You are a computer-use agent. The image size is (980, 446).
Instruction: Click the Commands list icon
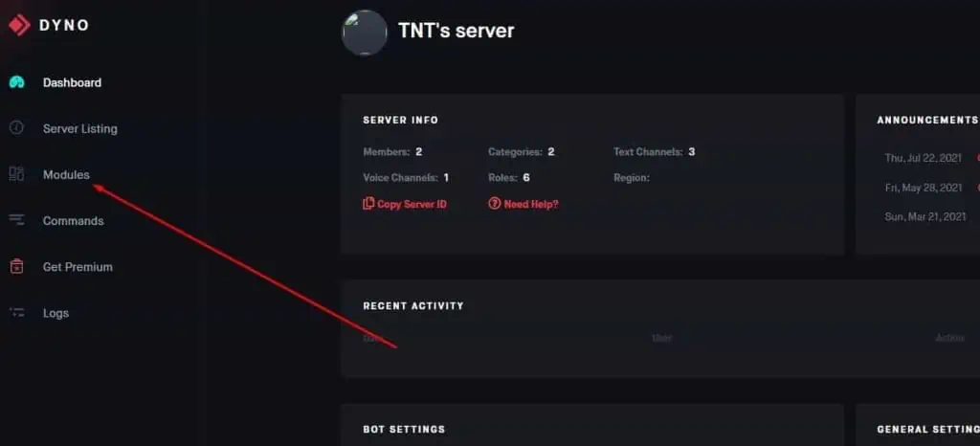coord(17,220)
